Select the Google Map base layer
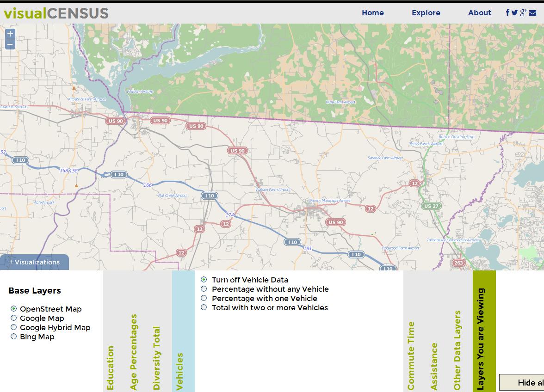Screen dimensions: 544x392 coord(14,318)
